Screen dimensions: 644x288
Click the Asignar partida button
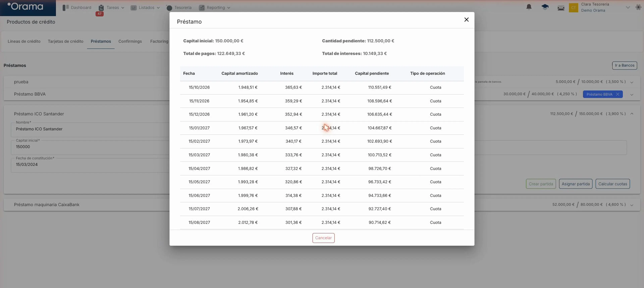[576, 184]
